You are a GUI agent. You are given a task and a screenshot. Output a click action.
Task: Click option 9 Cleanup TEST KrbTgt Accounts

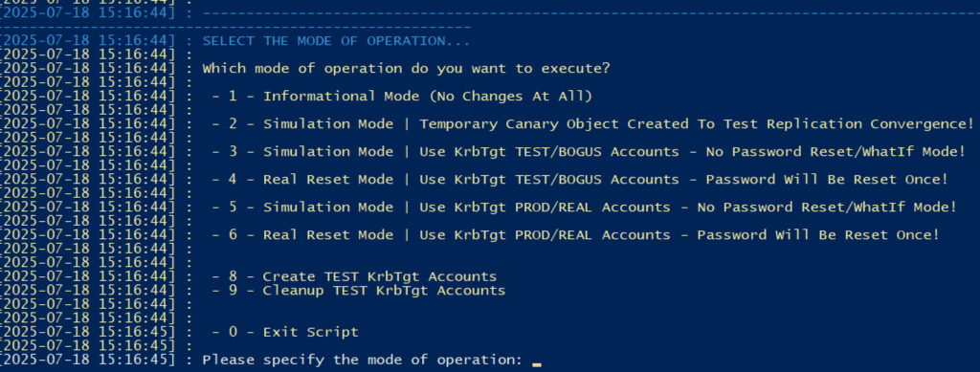358,290
